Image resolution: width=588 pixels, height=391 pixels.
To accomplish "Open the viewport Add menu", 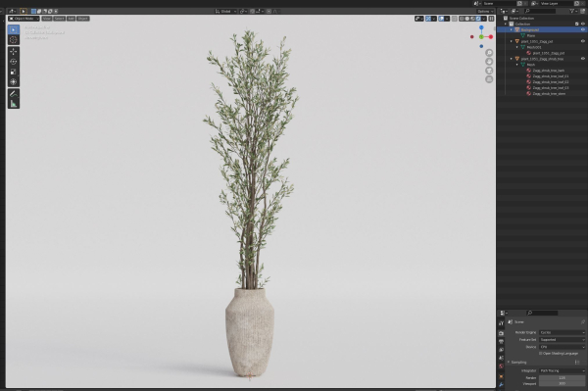I will [72, 19].
